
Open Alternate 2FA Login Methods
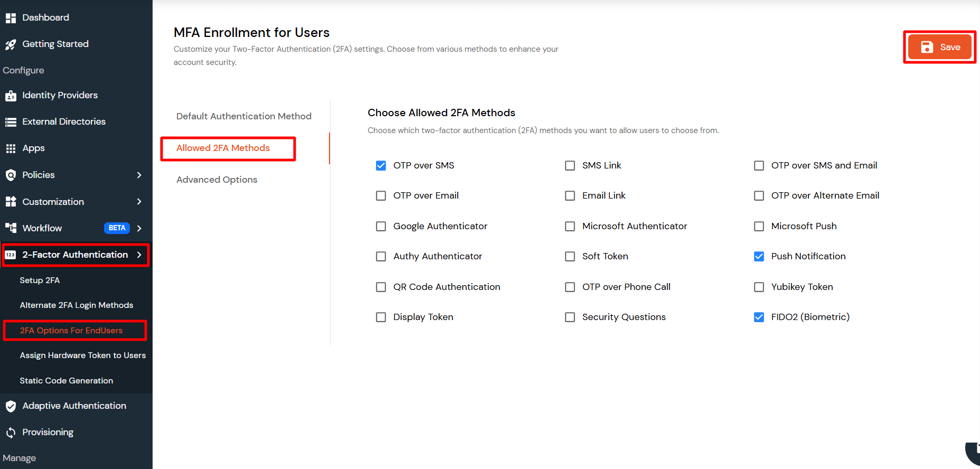pyautogui.click(x=77, y=305)
